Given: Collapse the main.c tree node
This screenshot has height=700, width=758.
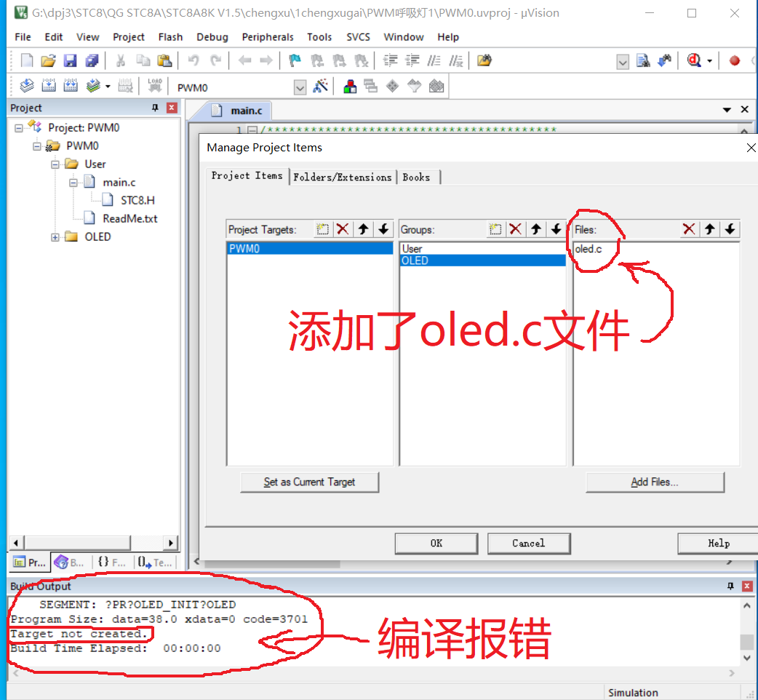Looking at the screenshot, I should (x=73, y=183).
